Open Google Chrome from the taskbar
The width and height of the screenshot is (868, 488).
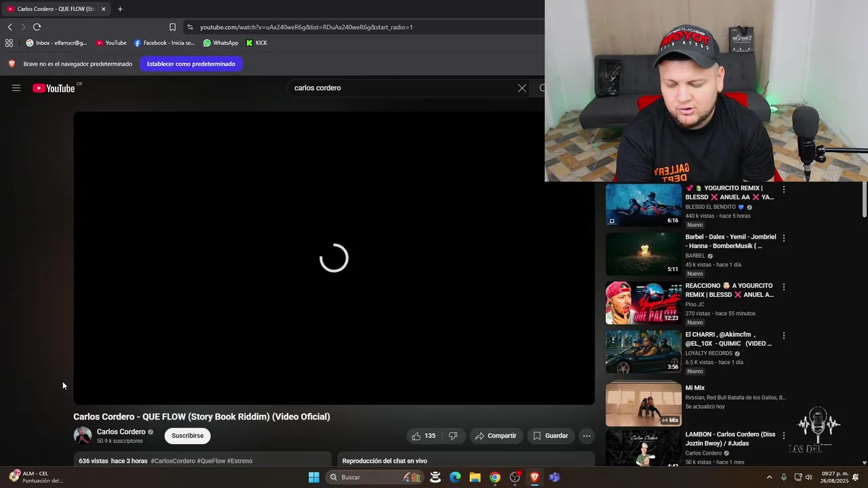(495, 477)
